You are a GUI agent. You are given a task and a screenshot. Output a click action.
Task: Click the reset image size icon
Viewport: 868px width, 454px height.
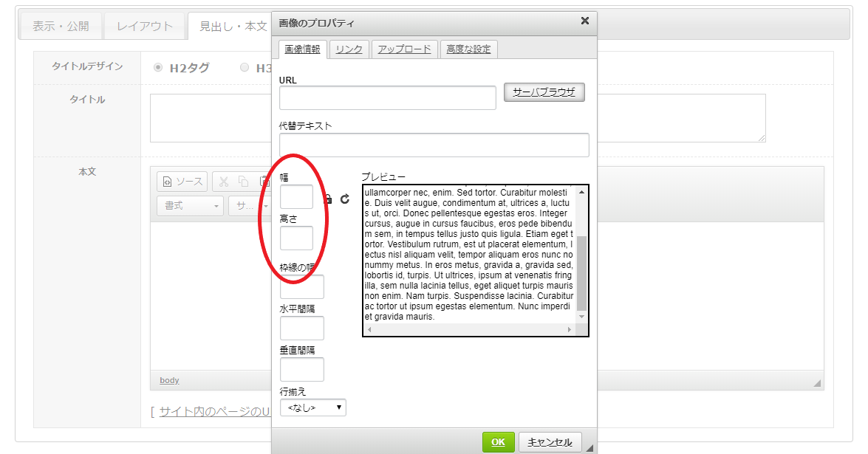tap(345, 199)
